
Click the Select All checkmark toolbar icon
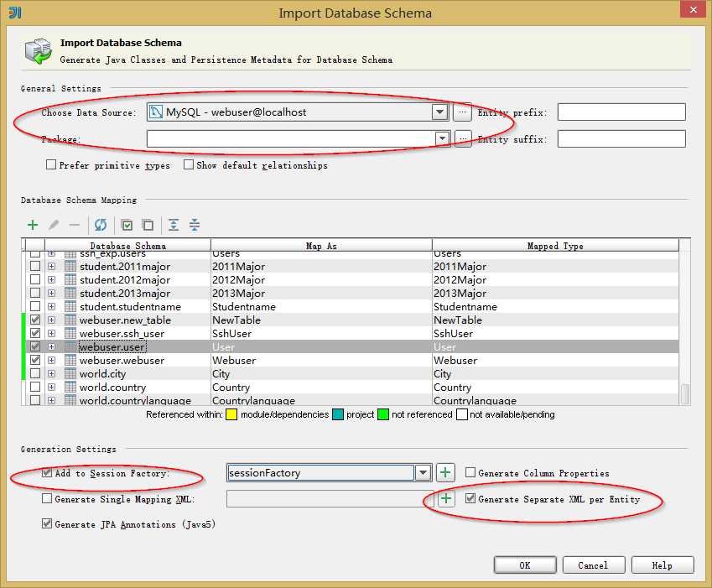(x=127, y=225)
